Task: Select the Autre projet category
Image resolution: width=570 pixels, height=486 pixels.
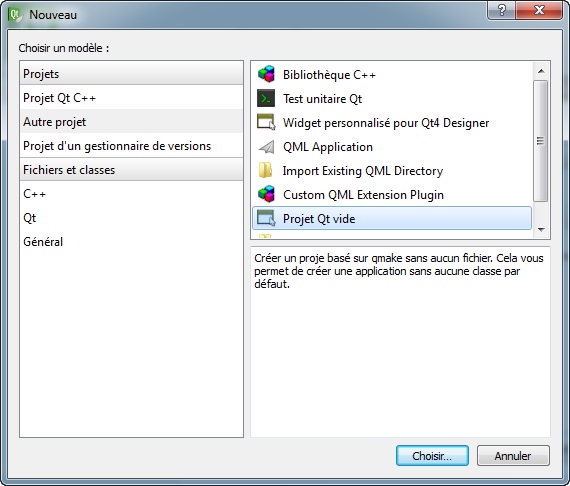Action: pyautogui.click(x=131, y=122)
